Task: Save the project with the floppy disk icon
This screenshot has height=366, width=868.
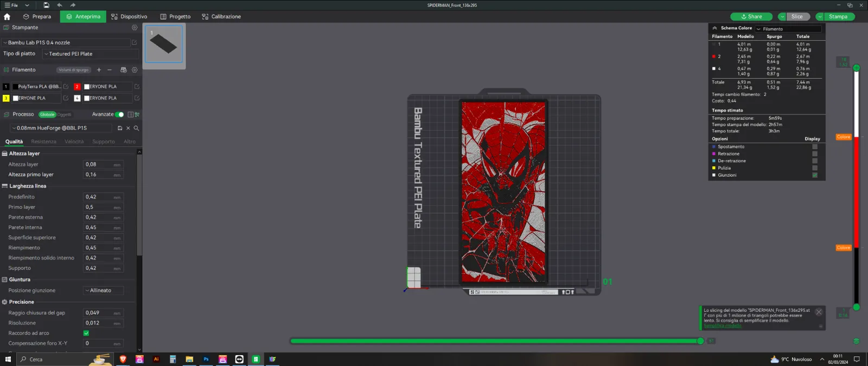Action: pos(46,5)
